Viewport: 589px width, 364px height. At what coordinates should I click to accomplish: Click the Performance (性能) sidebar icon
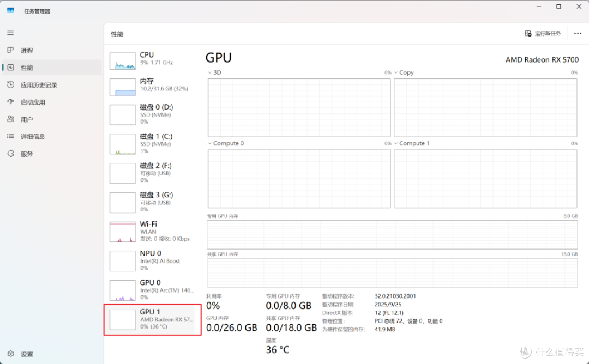pyautogui.click(x=10, y=67)
